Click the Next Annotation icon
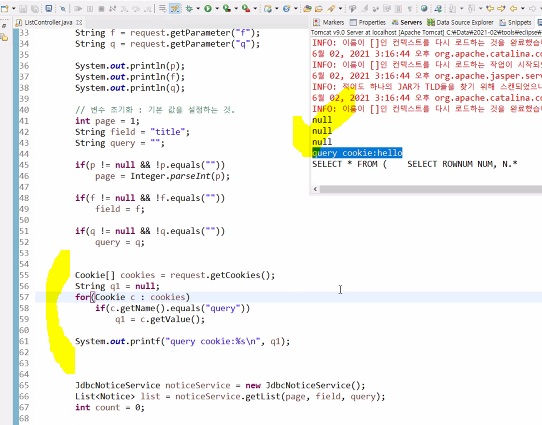 click(x=452, y=9)
